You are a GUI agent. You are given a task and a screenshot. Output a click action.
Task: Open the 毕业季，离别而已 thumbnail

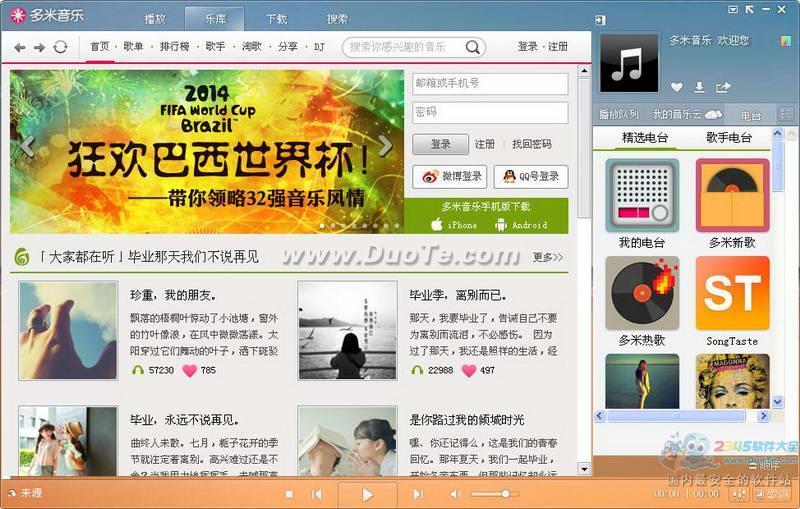(x=347, y=330)
